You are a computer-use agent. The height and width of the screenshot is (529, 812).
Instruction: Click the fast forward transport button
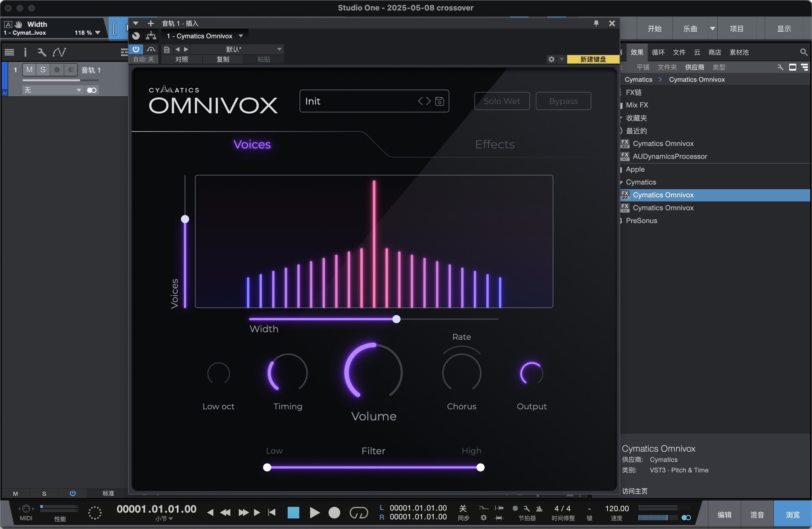click(243, 513)
